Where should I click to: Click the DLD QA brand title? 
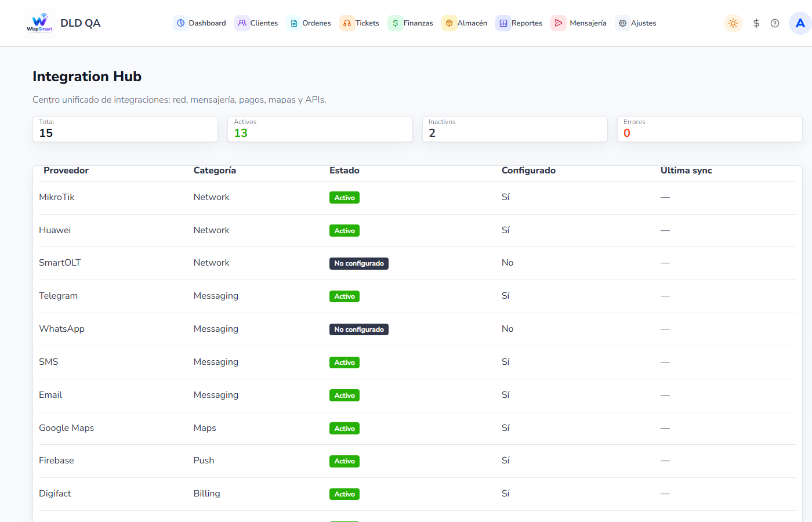pos(81,23)
